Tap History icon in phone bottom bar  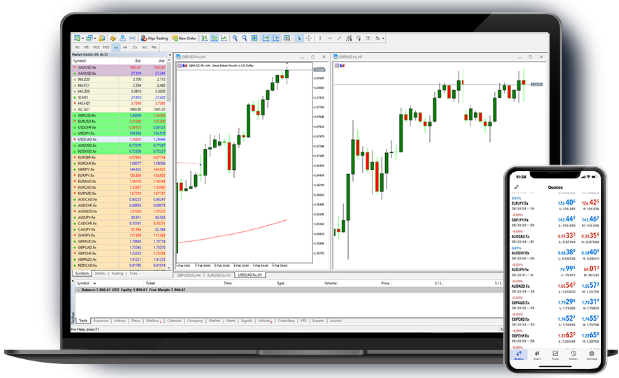pos(573,355)
